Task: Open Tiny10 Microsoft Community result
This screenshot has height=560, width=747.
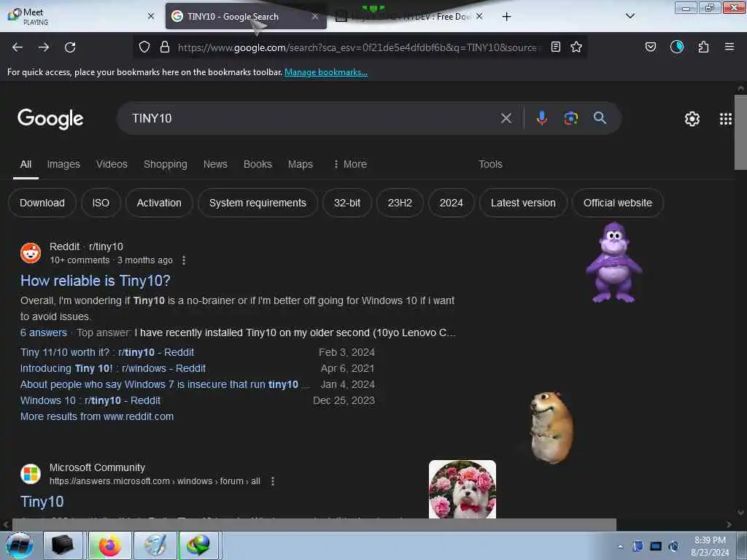Action: pos(42,502)
